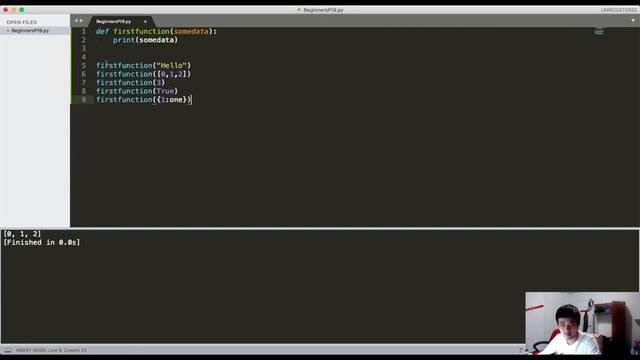
Task: Place cursor in print(somedata) line
Action: [145, 40]
